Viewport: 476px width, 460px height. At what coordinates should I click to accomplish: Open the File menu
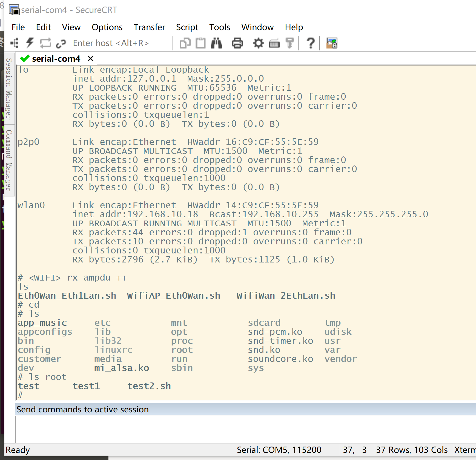(x=18, y=27)
